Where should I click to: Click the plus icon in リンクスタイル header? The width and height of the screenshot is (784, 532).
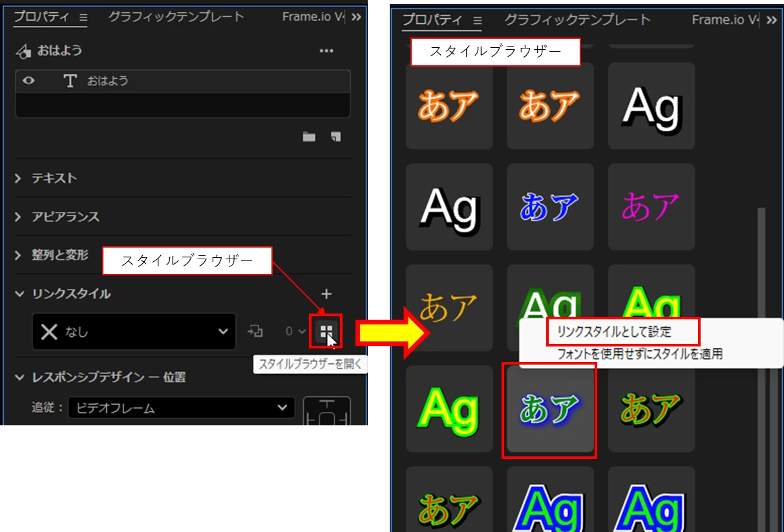click(x=326, y=294)
